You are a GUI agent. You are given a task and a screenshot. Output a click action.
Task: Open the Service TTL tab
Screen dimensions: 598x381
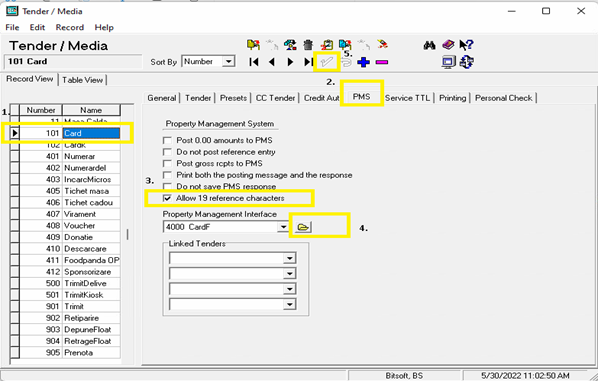(407, 98)
